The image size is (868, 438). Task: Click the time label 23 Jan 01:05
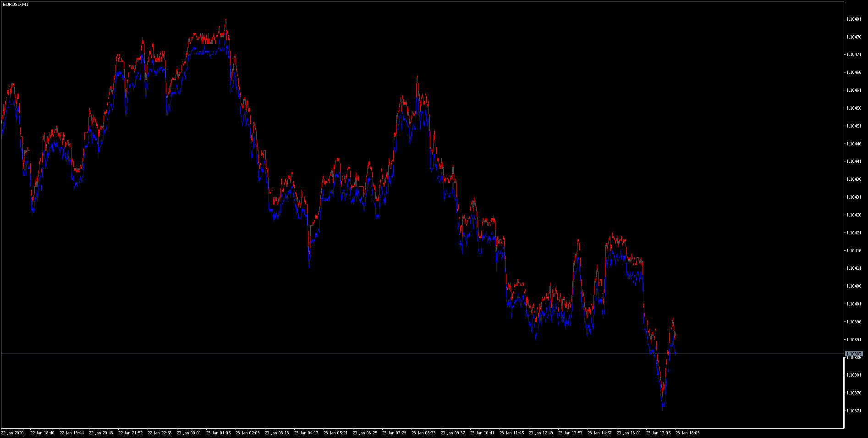pos(218,433)
